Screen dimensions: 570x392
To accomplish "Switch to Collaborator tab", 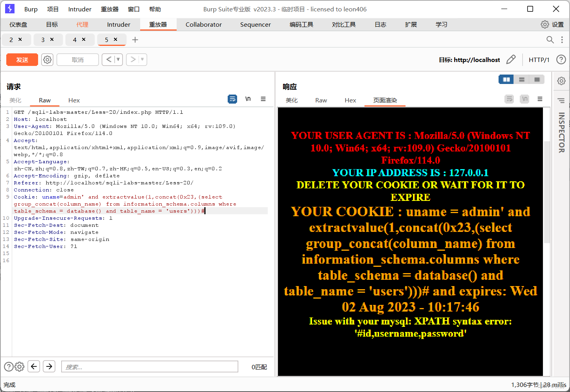I will coord(204,24).
